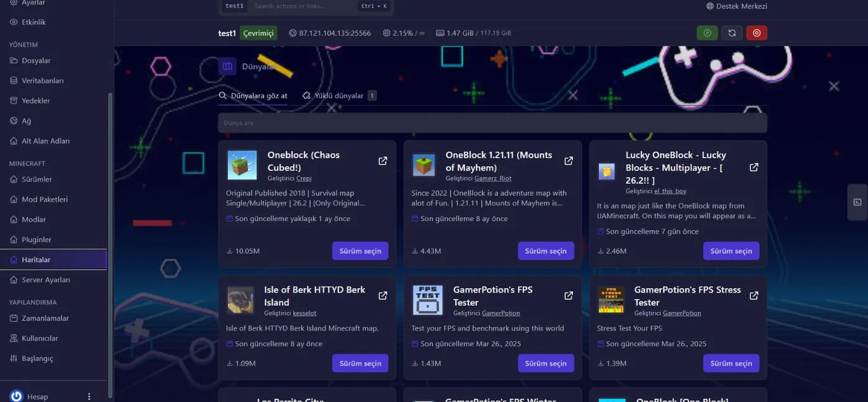
Task: Switch to Yüklü dünyalar tab
Action: 339,96
